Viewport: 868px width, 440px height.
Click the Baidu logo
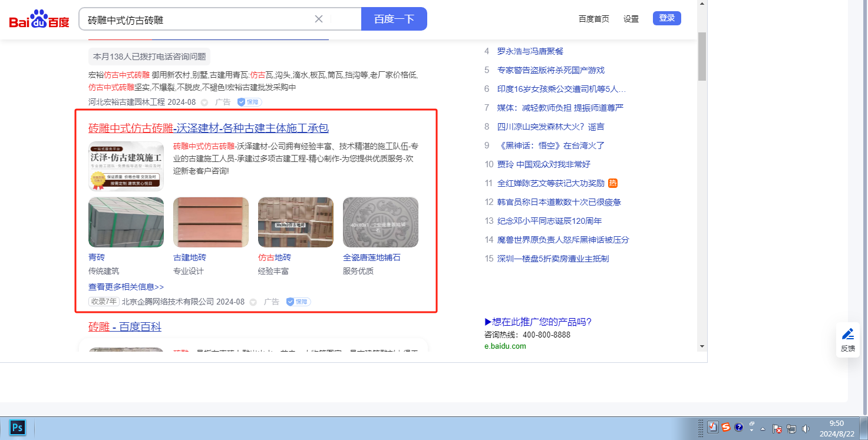[x=39, y=19]
